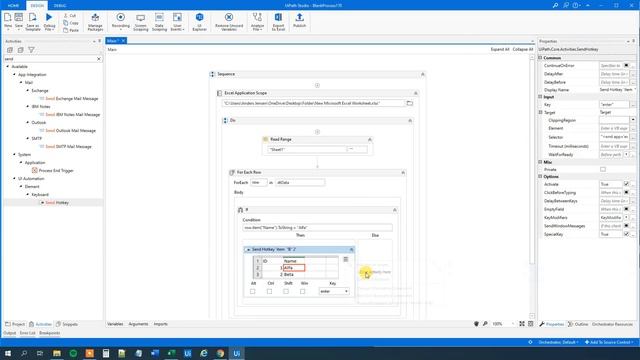Toggle EmptyField checkbox in Properties
The width and height of the screenshot is (640, 360).
click(x=627, y=209)
